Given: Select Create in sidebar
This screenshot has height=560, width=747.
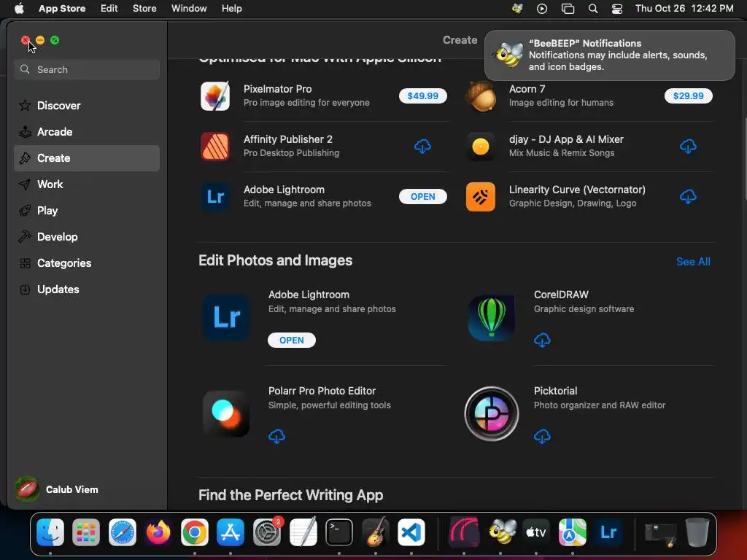Looking at the screenshot, I should [x=87, y=158].
